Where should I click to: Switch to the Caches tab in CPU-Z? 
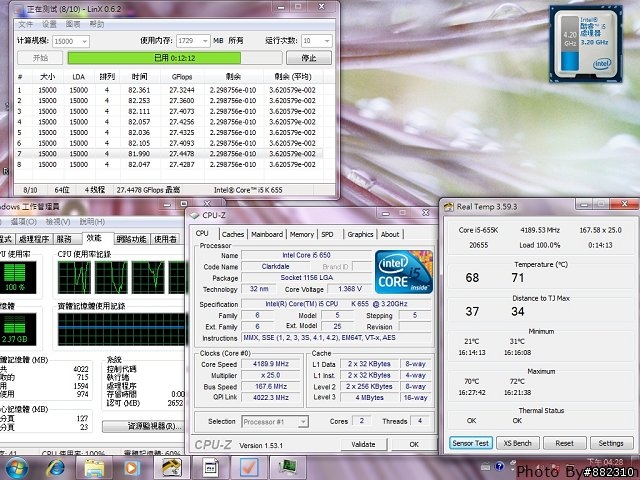coord(233,234)
